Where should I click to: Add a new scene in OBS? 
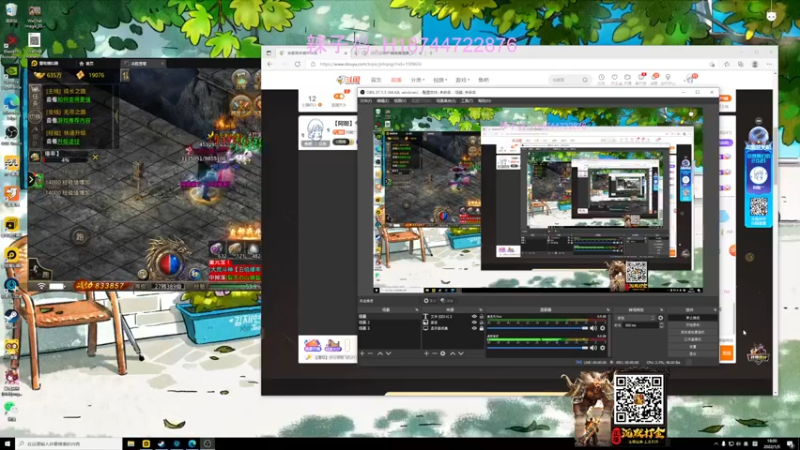pyautogui.click(x=362, y=353)
